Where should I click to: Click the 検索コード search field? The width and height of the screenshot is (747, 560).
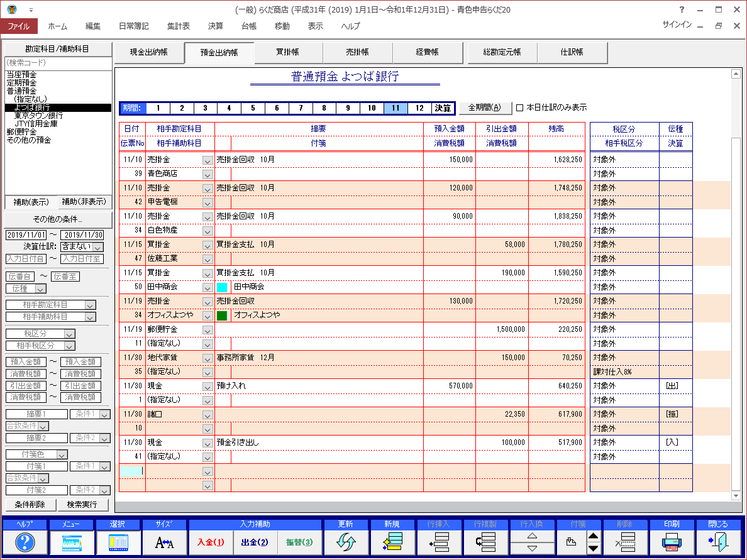tap(58, 63)
